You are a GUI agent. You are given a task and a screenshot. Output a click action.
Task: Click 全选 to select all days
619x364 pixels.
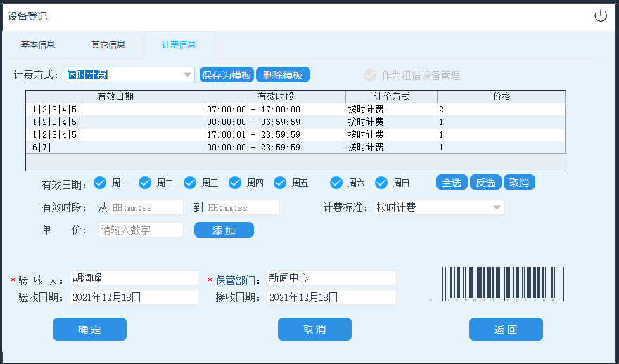pyautogui.click(x=452, y=183)
